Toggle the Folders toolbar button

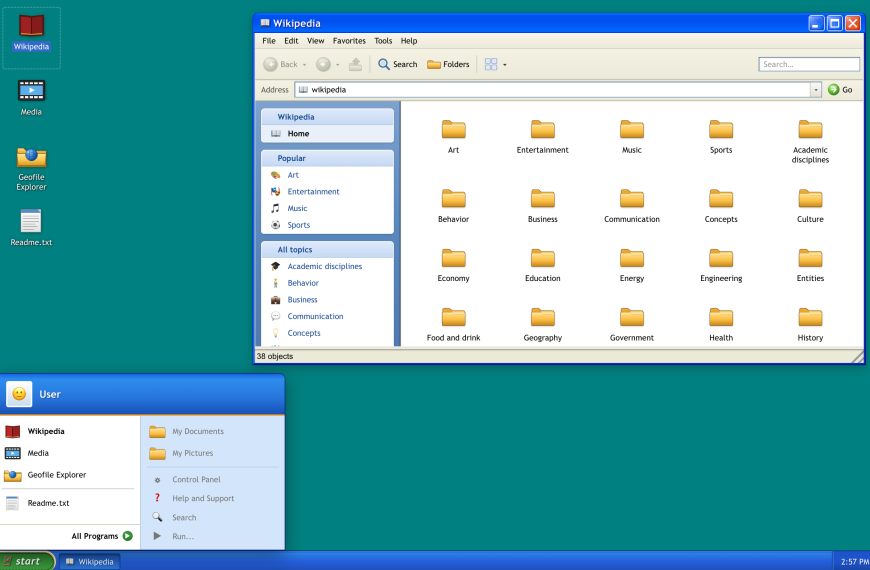448,64
